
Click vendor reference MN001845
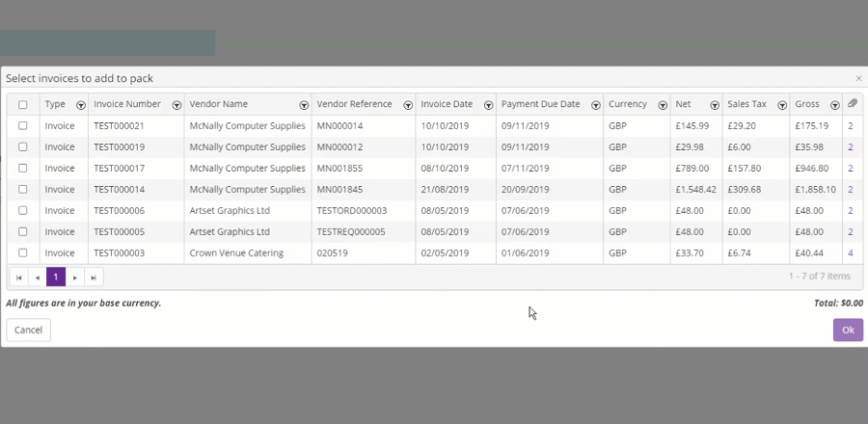point(339,189)
